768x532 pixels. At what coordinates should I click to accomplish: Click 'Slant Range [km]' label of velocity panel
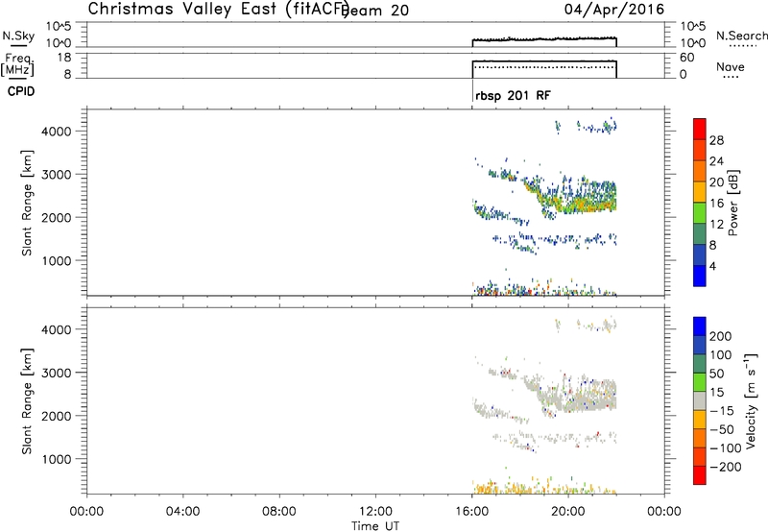point(27,401)
